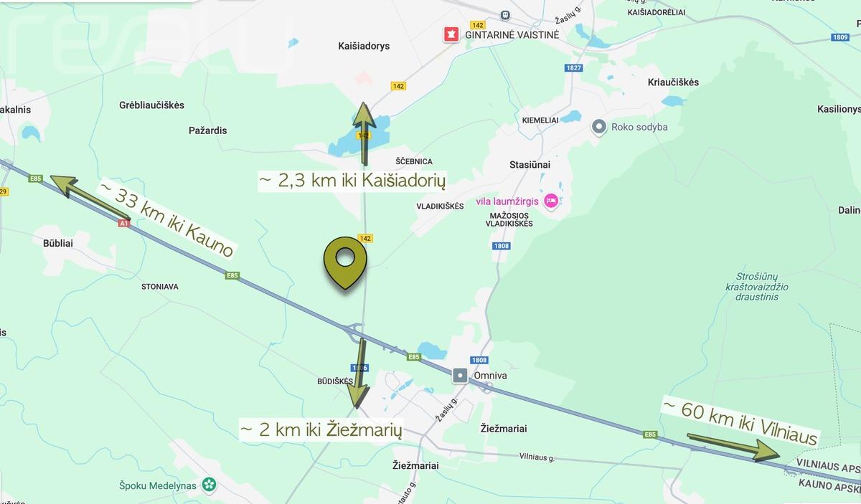
Task: Click the olive location pin marker
Action: point(345,262)
